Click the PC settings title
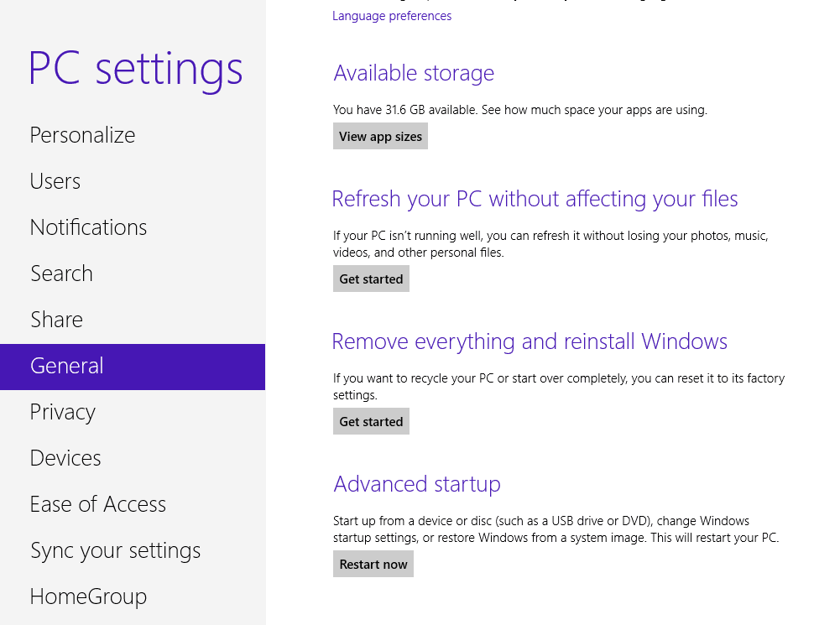The width and height of the screenshot is (840, 625). [x=135, y=69]
